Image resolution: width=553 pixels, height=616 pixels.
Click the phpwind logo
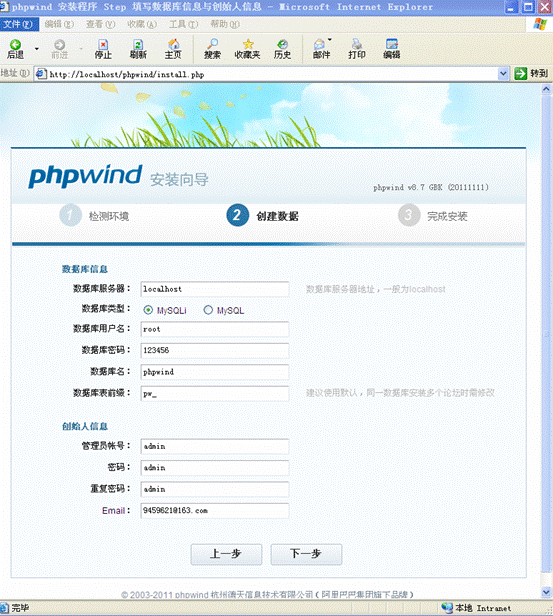click(85, 176)
